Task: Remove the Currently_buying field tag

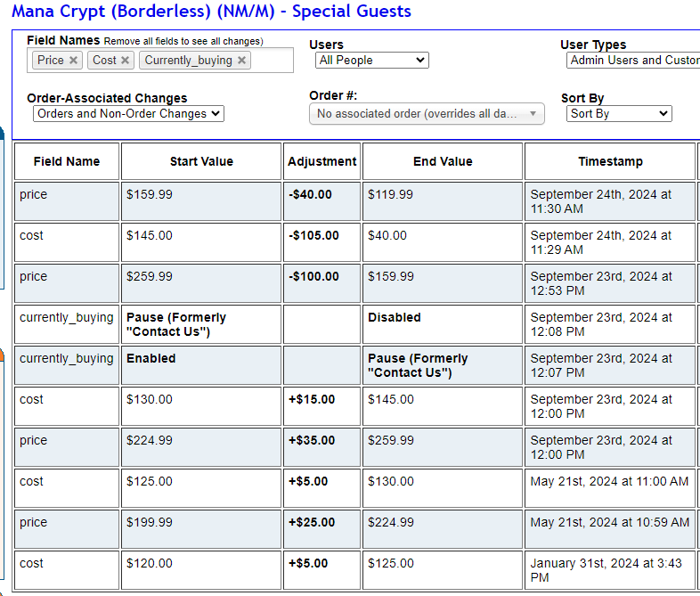Action: [x=241, y=61]
